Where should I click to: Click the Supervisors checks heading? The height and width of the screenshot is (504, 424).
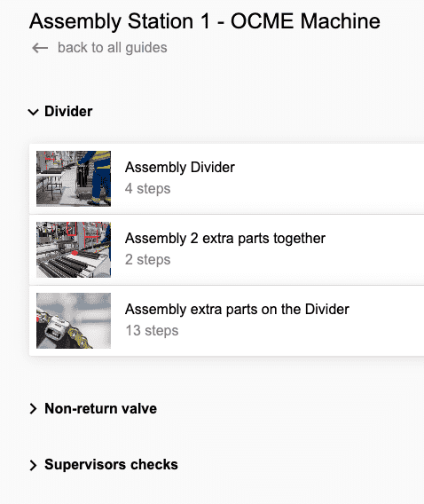point(111,465)
